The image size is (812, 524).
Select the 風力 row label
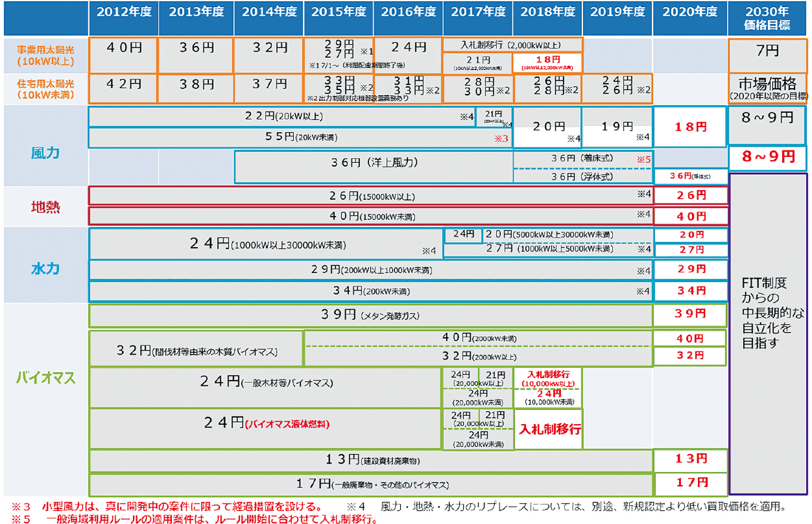coord(45,153)
